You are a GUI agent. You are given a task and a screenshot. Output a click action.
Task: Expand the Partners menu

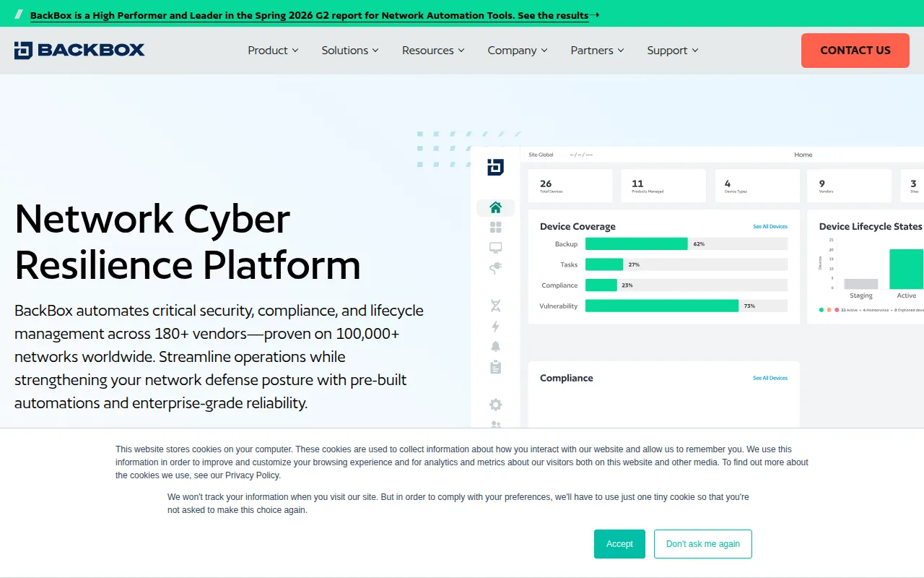[x=597, y=50]
